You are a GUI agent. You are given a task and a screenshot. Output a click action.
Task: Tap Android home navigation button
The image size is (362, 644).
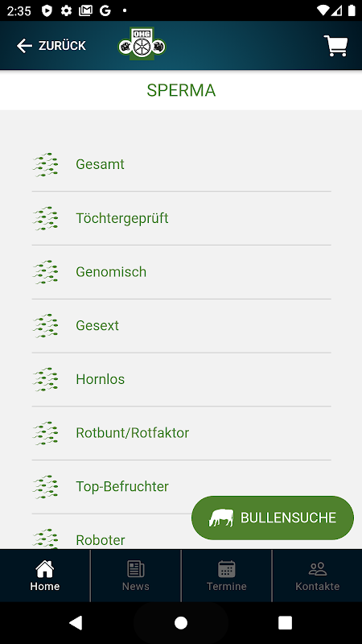coord(181,623)
